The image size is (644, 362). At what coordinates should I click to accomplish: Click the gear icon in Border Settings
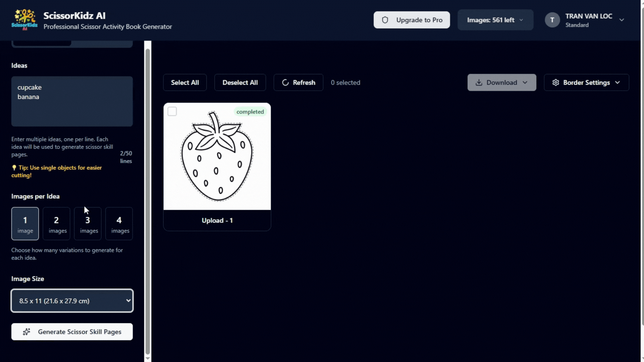(555, 83)
